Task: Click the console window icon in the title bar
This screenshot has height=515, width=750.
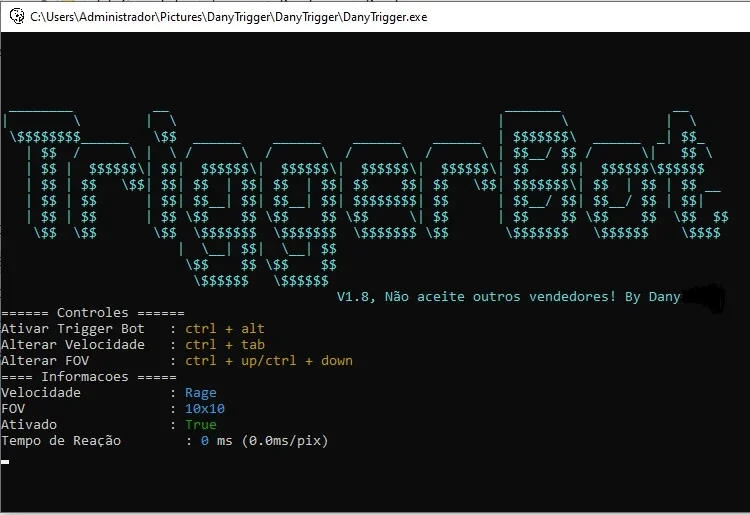Action: click(x=17, y=17)
